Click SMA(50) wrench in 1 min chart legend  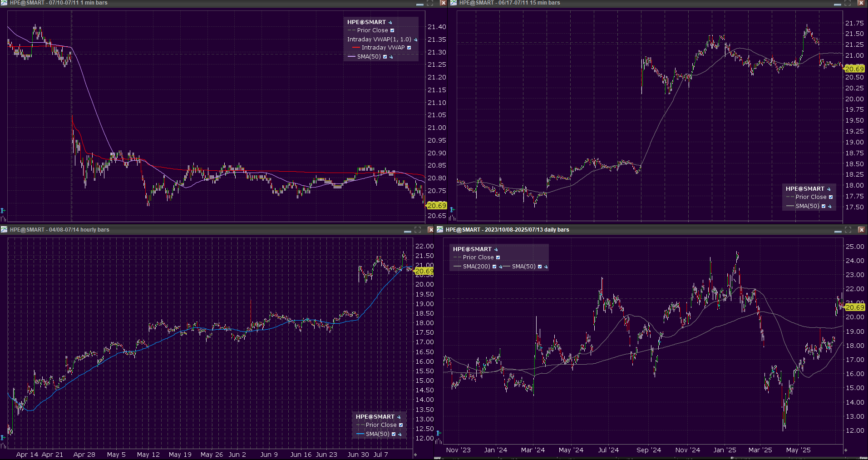tap(391, 57)
